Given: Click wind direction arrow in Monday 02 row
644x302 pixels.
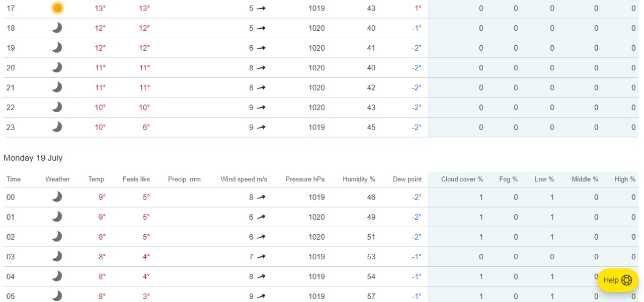Looking at the screenshot, I should (261, 237).
